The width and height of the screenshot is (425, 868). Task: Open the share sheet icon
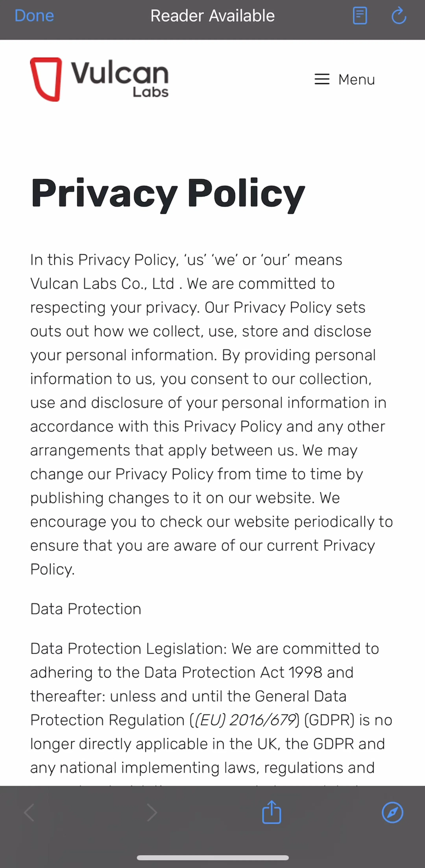(x=271, y=812)
